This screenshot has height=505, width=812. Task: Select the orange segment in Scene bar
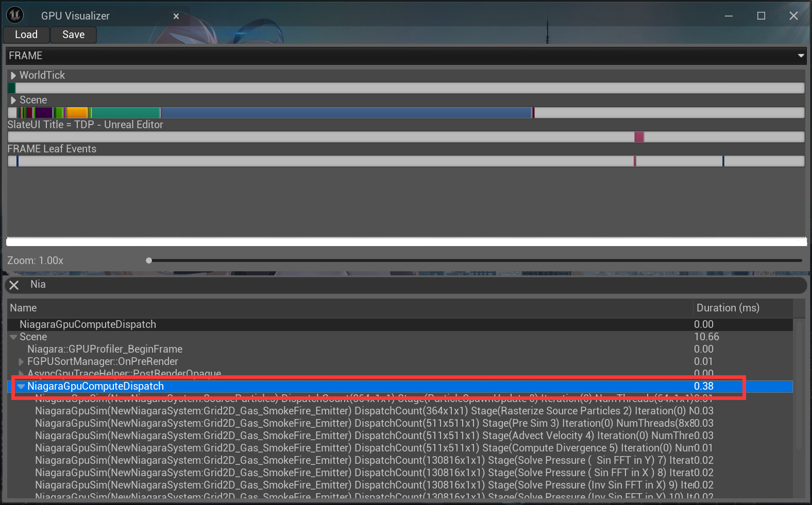tap(77, 113)
